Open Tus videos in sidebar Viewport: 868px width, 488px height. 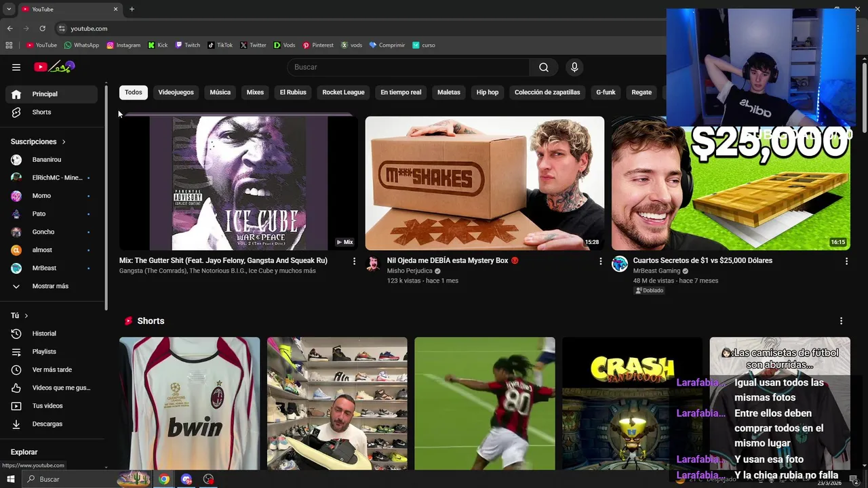[x=52, y=406]
